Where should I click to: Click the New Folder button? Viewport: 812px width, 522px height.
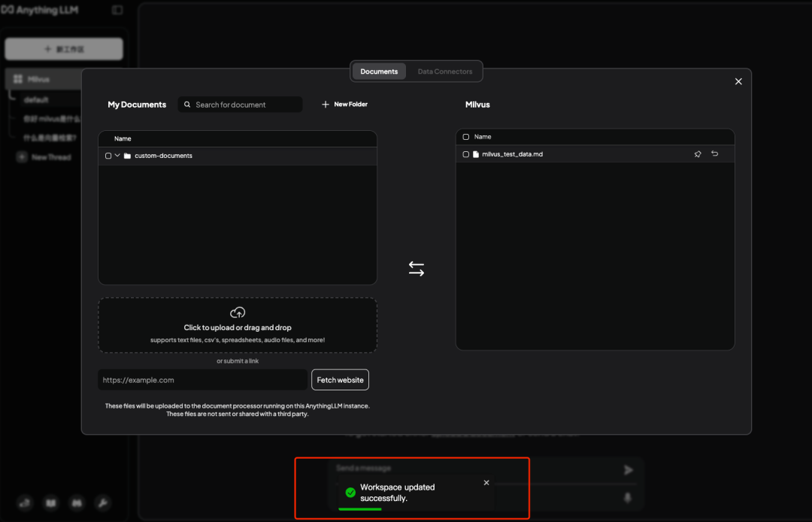pos(344,104)
